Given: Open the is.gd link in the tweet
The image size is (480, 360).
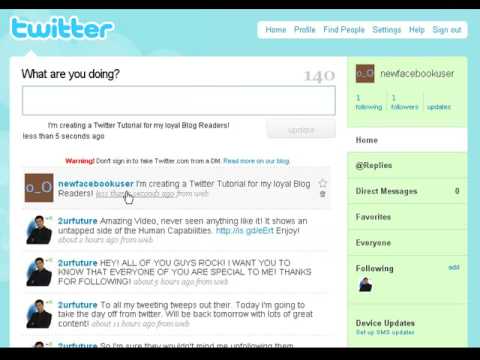Looking at the screenshot, I should 245,231.
